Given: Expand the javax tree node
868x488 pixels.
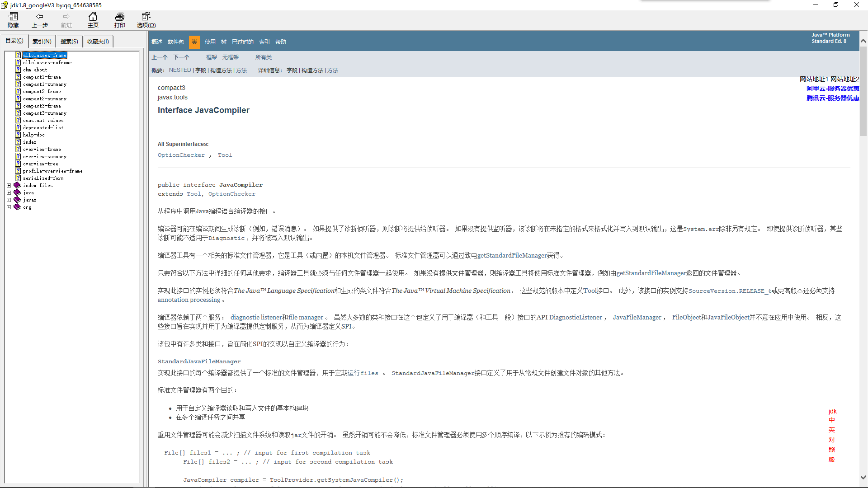Looking at the screenshot, I should coord(9,200).
